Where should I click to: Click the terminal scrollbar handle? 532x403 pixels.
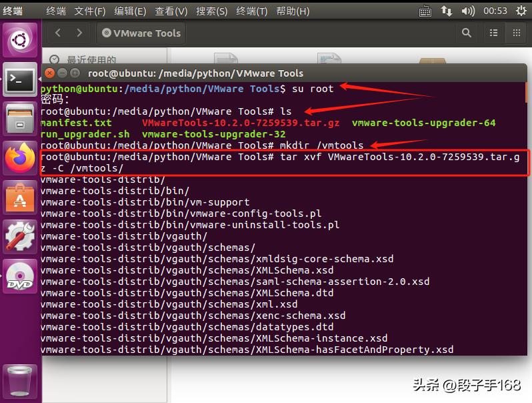pos(527,92)
